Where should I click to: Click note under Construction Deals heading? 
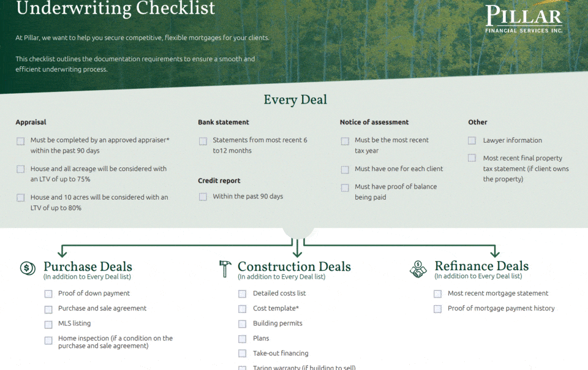tap(281, 277)
